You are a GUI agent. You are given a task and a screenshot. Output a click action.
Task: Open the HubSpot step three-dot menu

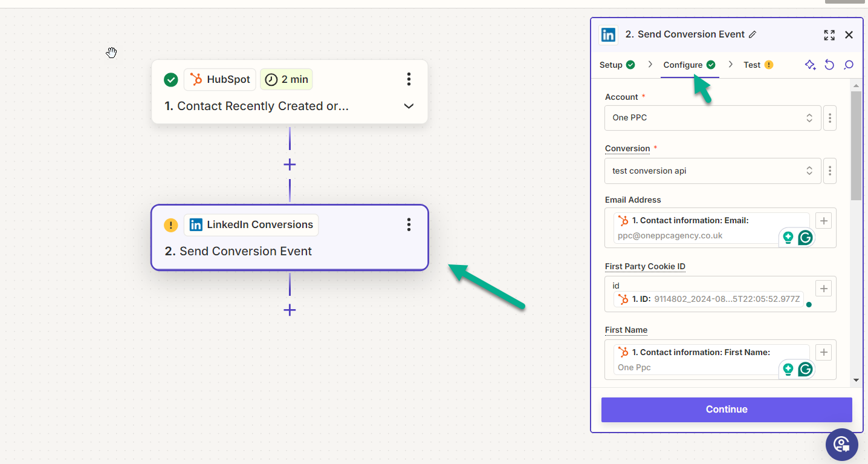[409, 79]
